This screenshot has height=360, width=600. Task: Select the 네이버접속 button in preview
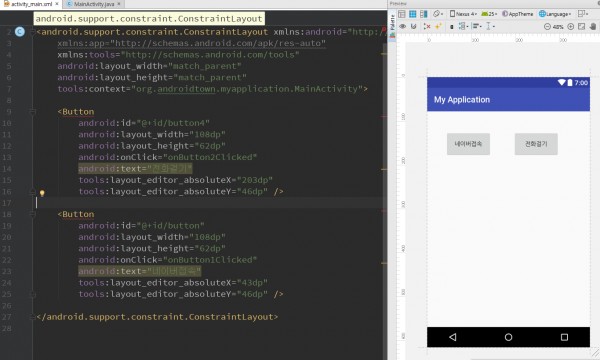[x=468, y=144]
